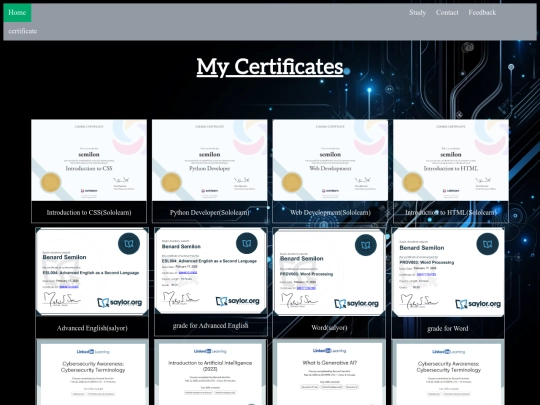This screenshot has width=540, height=405.
Task: Click Sololearn logo on Introduction to HTML certificate
Action: tap(451, 190)
